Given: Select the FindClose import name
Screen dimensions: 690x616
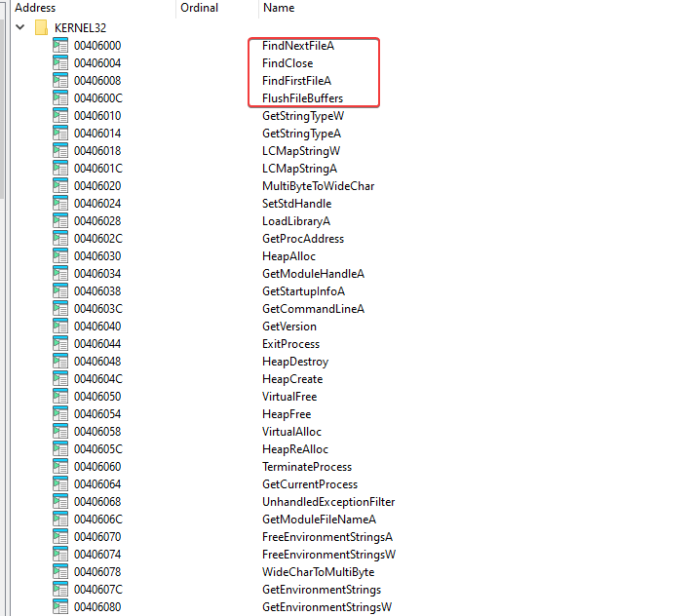Looking at the screenshot, I should 287,63.
